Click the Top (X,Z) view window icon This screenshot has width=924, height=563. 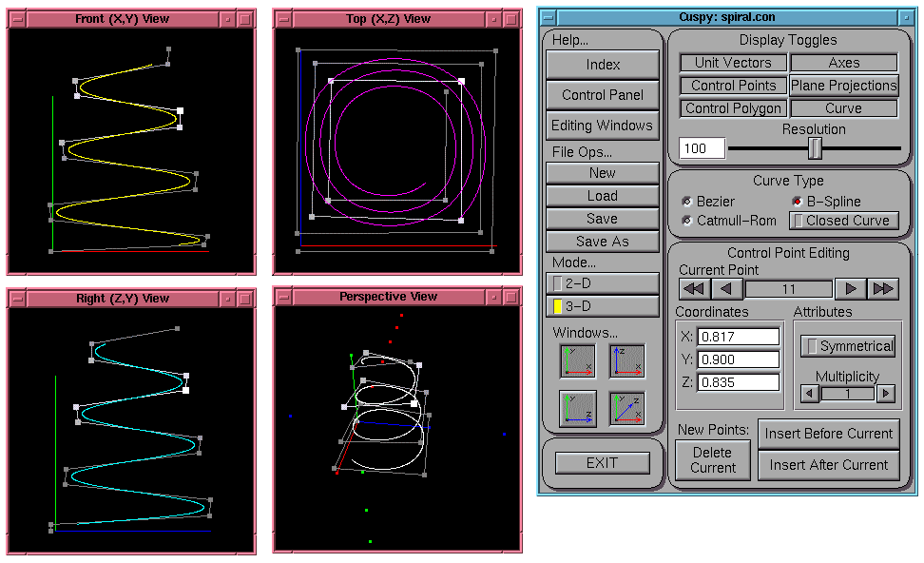(626, 362)
